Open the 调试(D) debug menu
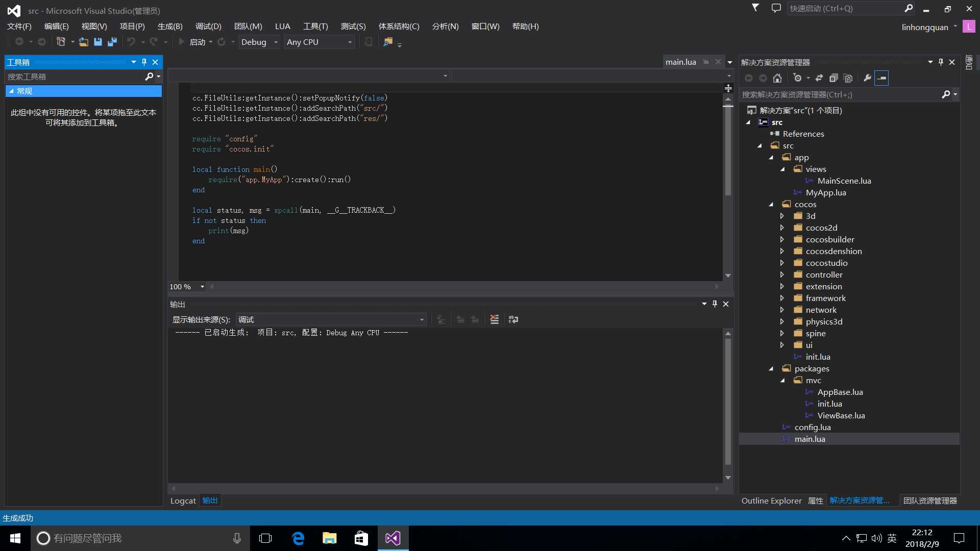The width and height of the screenshot is (980, 551). click(x=208, y=26)
